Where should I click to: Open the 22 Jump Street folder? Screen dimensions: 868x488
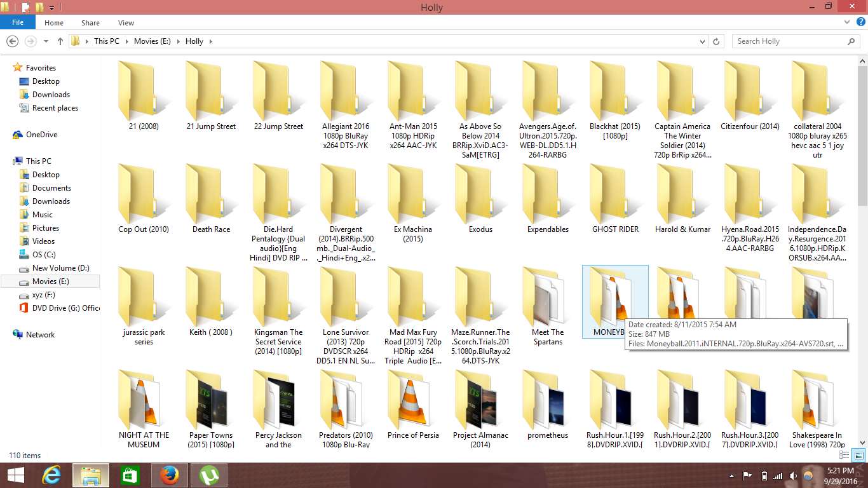coord(278,95)
